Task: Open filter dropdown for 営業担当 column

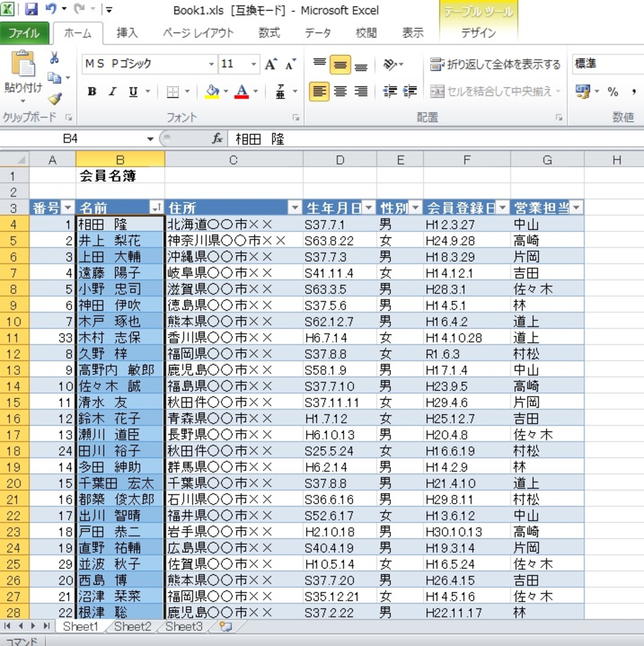Action: 576,208
